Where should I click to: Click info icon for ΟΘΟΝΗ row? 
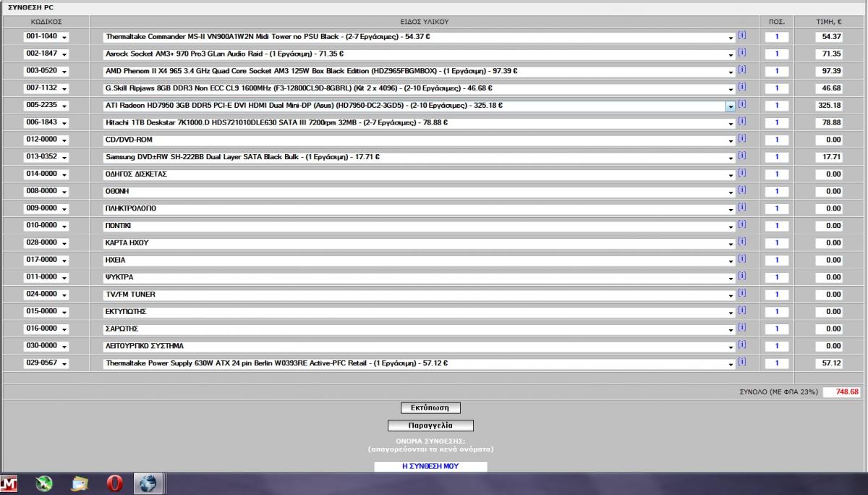coord(741,190)
